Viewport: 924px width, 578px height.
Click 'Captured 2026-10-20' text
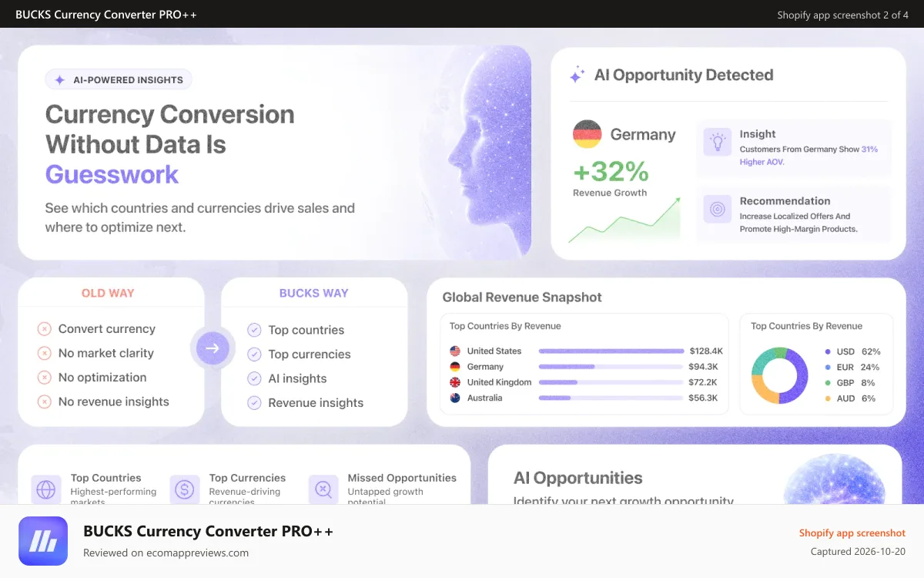(859, 552)
